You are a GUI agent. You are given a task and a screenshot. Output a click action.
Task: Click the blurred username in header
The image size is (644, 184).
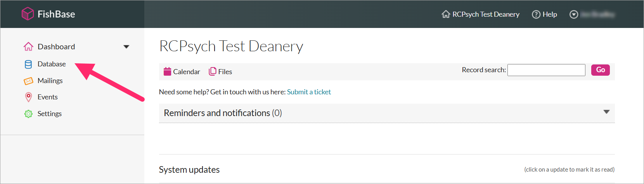point(597,14)
